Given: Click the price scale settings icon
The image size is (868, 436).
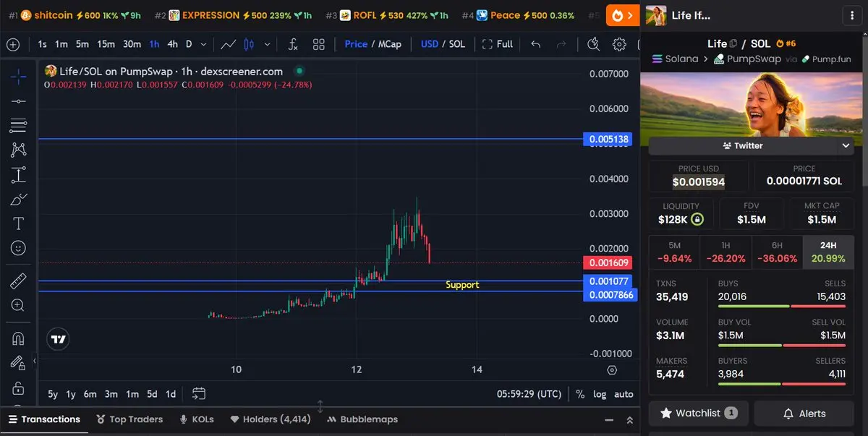Looking at the screenshot, I should tap(612, 369).
